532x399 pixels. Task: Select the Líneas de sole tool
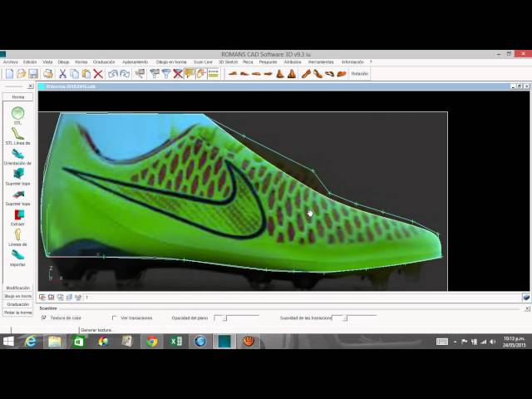point(17,234)
